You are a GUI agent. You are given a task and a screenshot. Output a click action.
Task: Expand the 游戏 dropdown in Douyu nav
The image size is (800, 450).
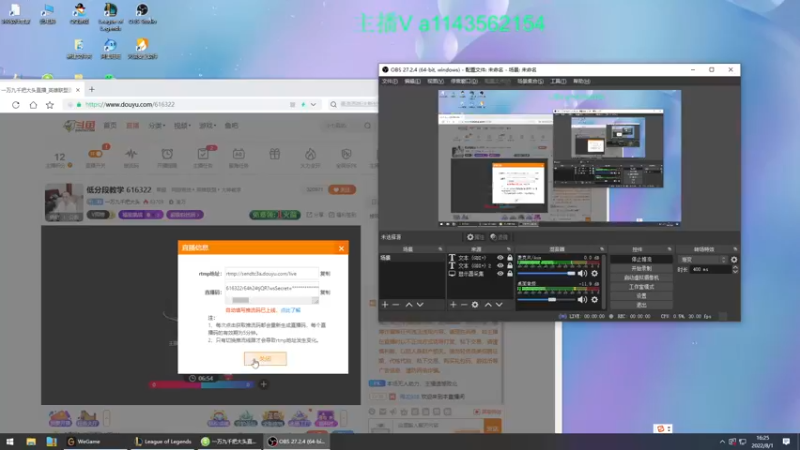pyautogui.click(x=207, y=126)
